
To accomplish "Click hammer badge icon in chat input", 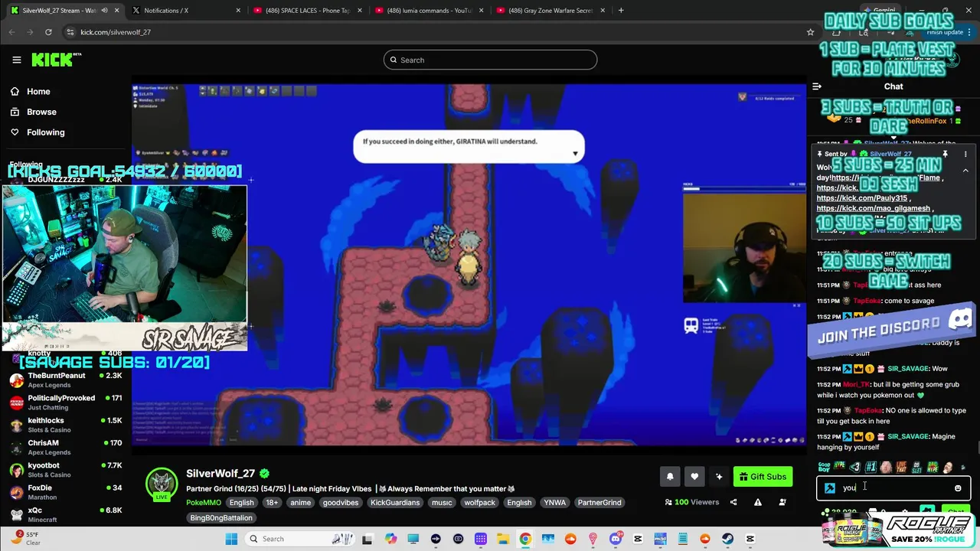I will pyautogui.click(x=830, y=488).
